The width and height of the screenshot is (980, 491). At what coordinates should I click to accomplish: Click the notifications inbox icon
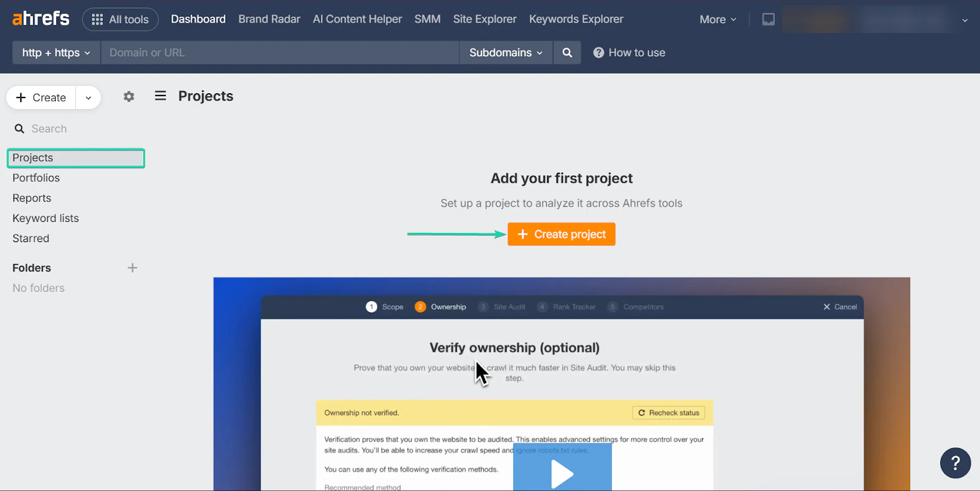[769, 20]
